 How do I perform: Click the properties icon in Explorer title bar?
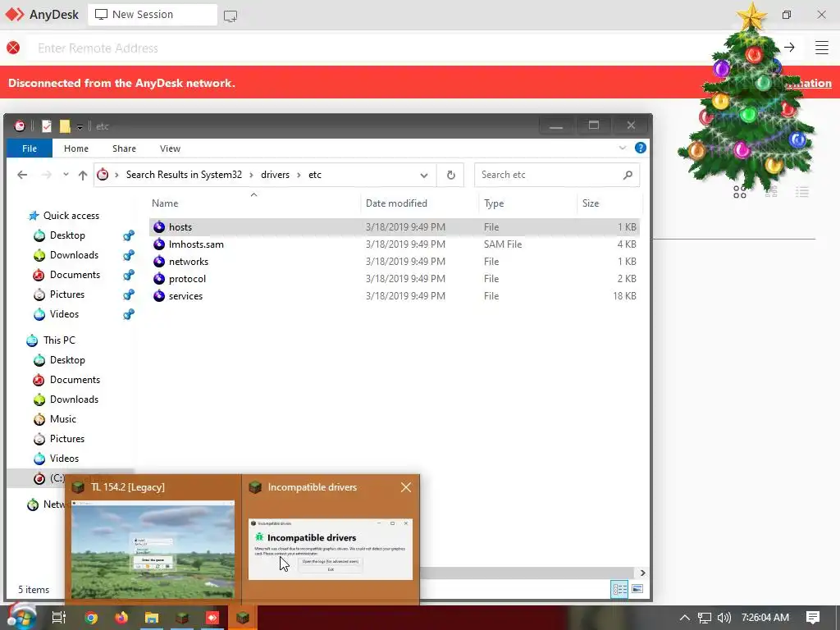pyautogui.click(x=47, y=126)
